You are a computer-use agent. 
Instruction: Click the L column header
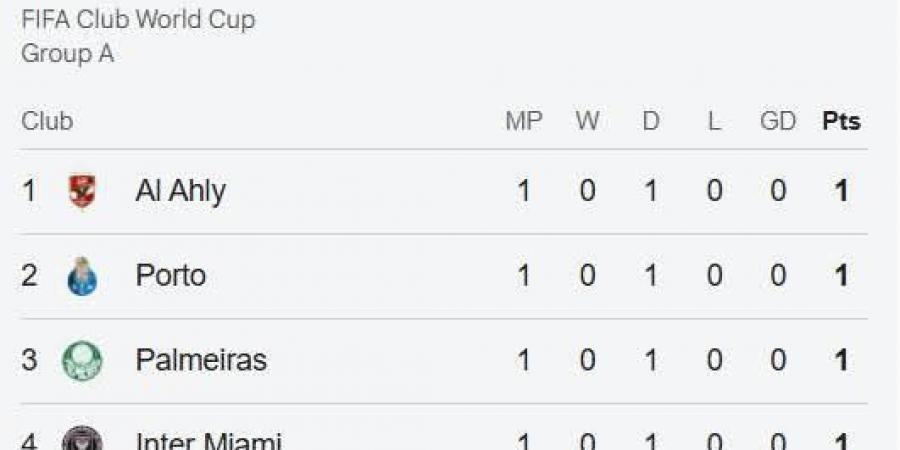pyautogui.click(x=715, y=122)
